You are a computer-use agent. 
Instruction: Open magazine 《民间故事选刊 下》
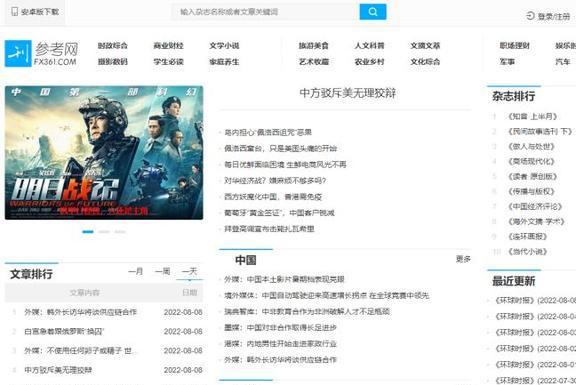(x=540, y=132)
